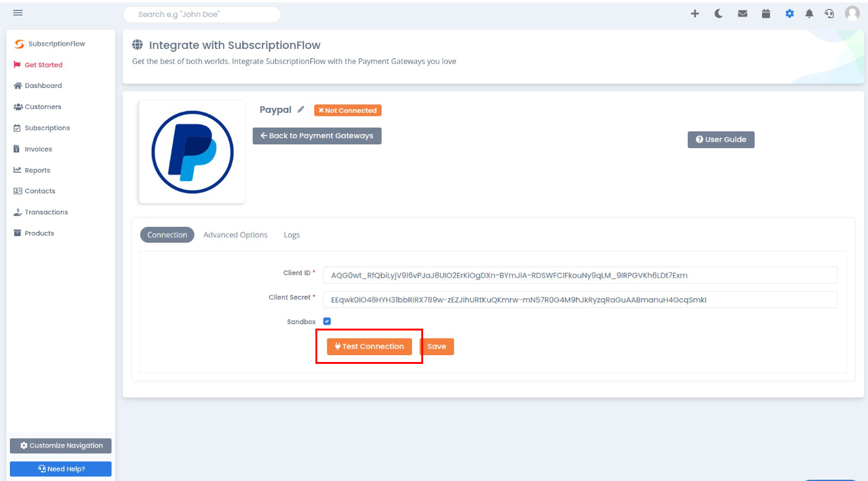Click the SubscriptionFlow logo
The width and height of the screenshot is (868, 481).
tap(50, 44)
